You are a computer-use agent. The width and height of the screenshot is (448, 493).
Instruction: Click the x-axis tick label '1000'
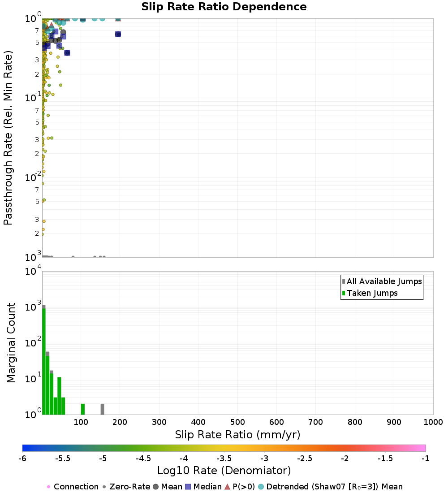[433, 422]
